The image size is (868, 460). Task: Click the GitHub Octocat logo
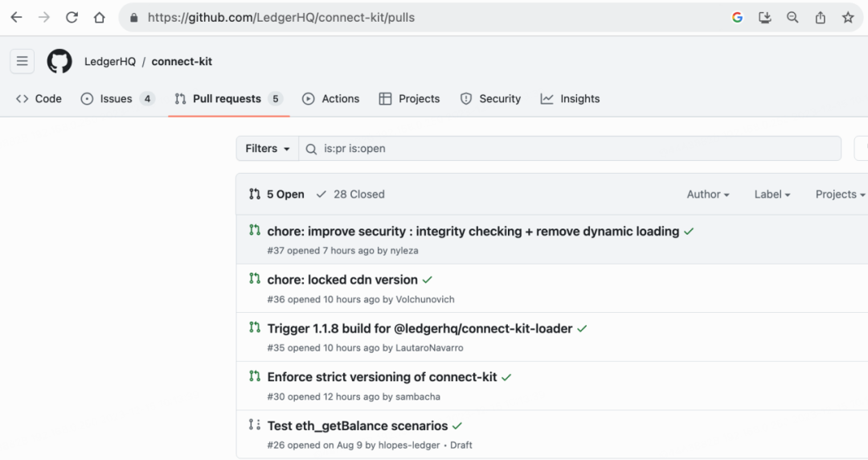click(59, 61)
